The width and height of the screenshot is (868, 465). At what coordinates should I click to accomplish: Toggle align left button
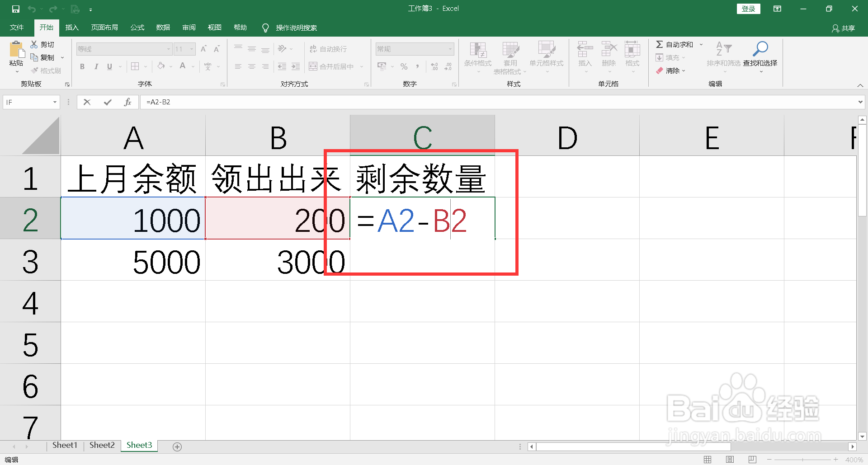(238, 67)
